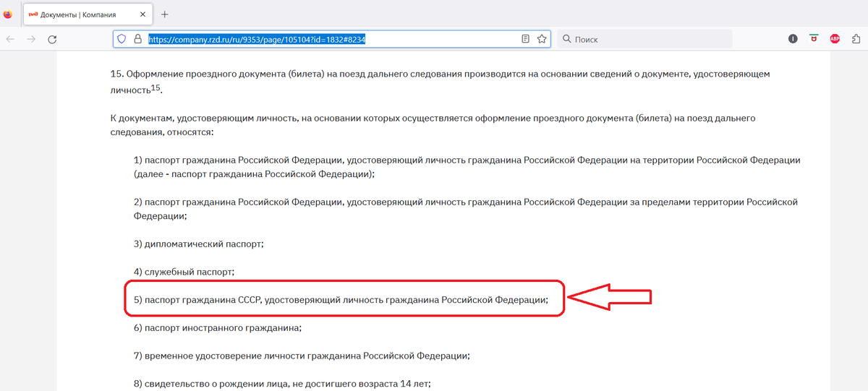Click text '6) паспорт иностранного гражданина;'

coord(218,327)
